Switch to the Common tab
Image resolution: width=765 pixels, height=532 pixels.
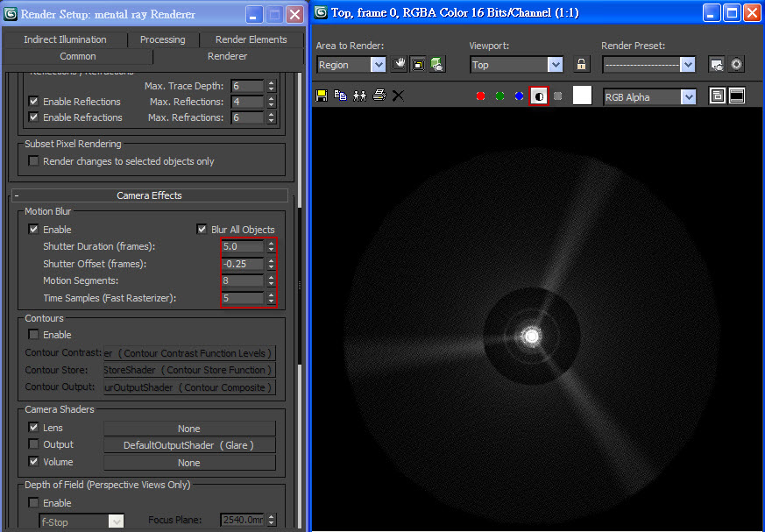click(78, 56)
